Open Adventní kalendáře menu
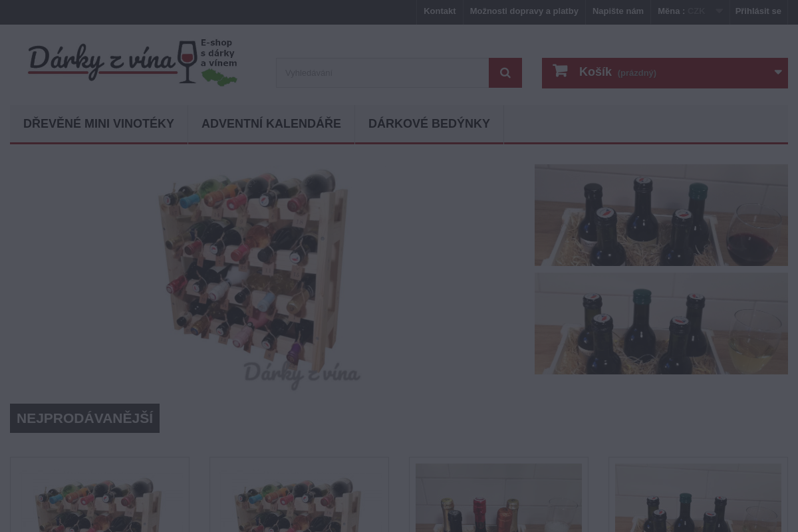798x532 pixels. point(271,124)
